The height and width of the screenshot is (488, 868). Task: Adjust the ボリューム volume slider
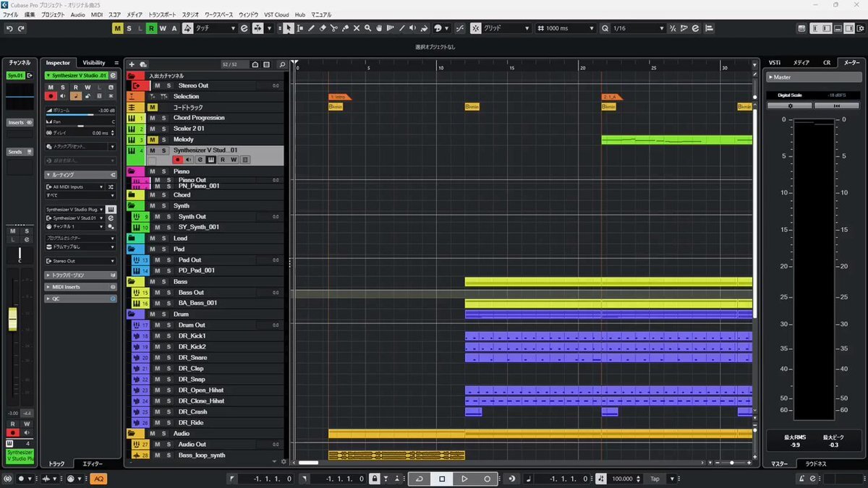coord(80,115)
